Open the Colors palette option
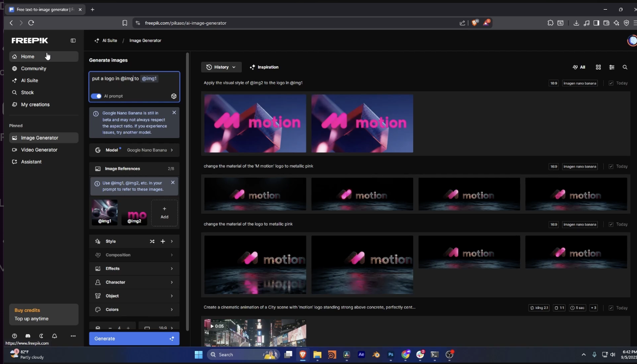 pyautogui.click(x=112, y=309)
